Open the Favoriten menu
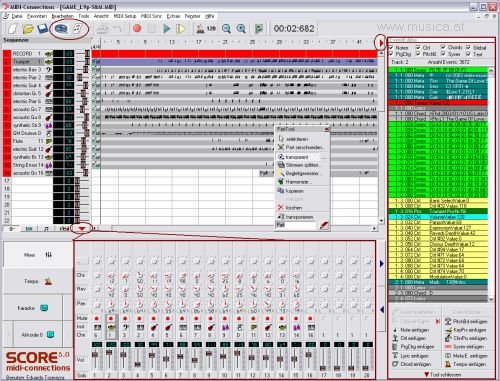Screen dimensions: 500x381 coord(37,16)
